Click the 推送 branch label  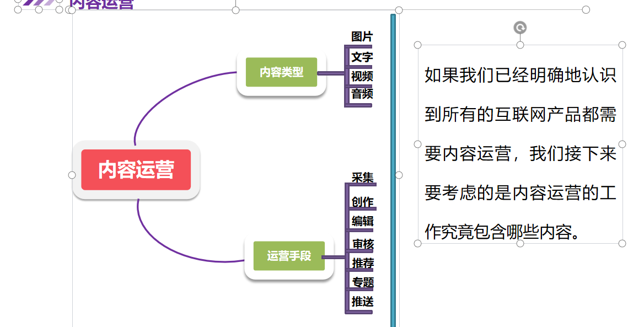click(x=363, y=302)
